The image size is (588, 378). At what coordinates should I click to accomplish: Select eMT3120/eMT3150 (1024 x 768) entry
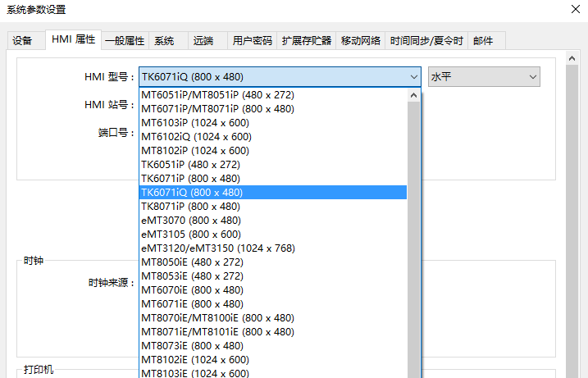tap(217, 248)
